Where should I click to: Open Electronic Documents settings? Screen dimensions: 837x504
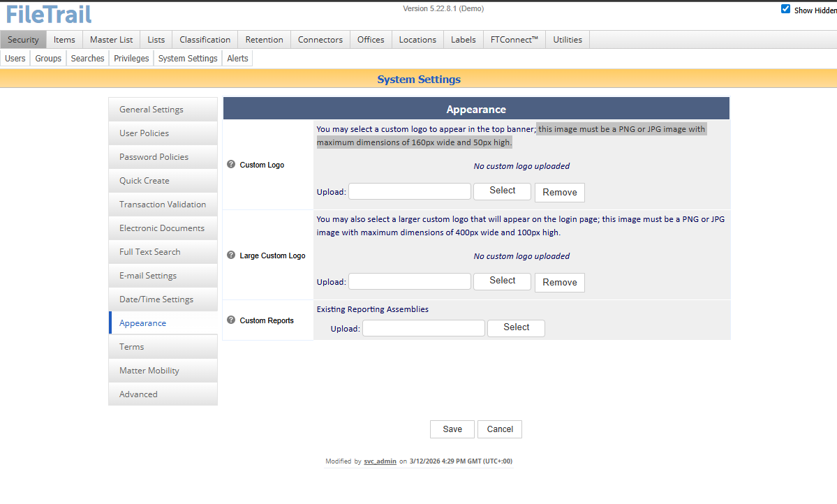pyautogui.click(x=163, y=228)
